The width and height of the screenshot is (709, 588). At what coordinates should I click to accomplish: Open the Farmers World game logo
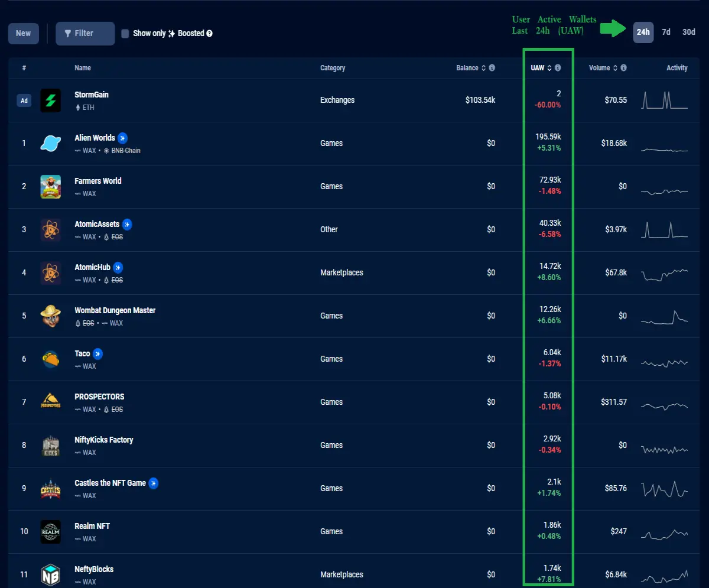click(x=50, y=187)
